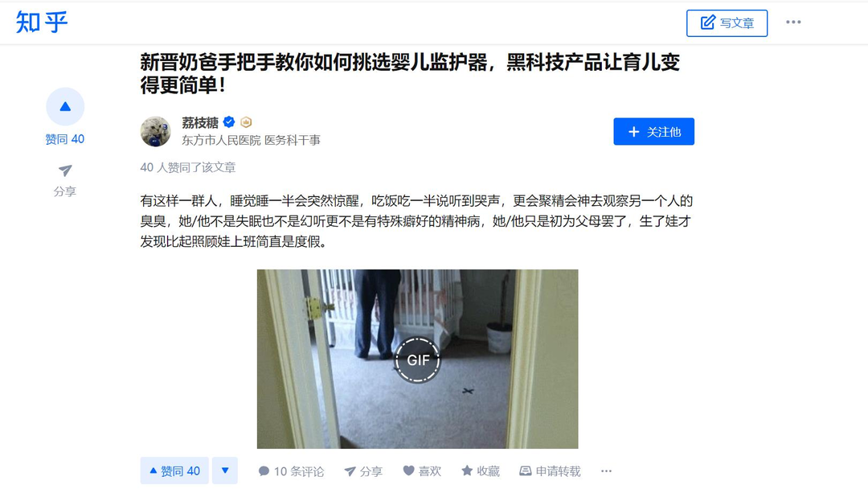The height and width of the screenshot is (489, 868).
Task: Save article with 收藏 star
Action: tap(481, 471)
